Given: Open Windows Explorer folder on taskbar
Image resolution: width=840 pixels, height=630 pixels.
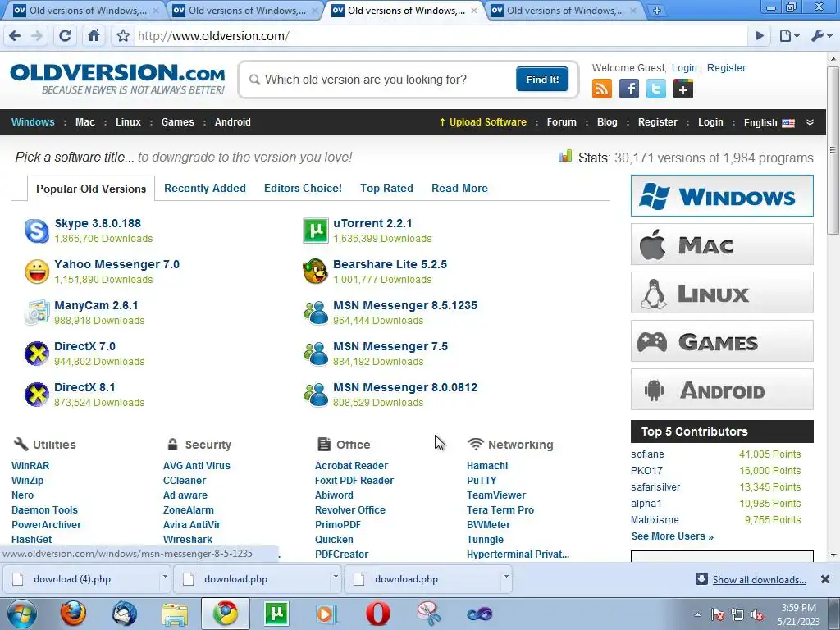Looking at the screenshot, I should point(176,614).
